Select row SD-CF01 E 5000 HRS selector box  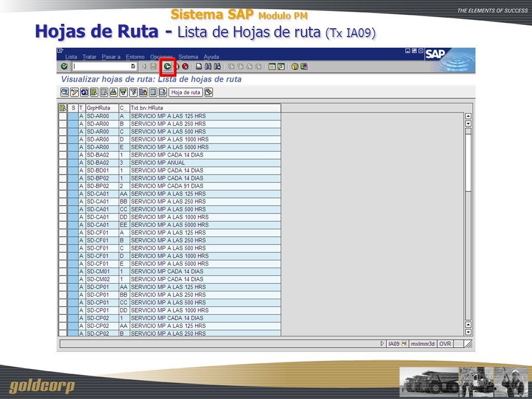63,264
